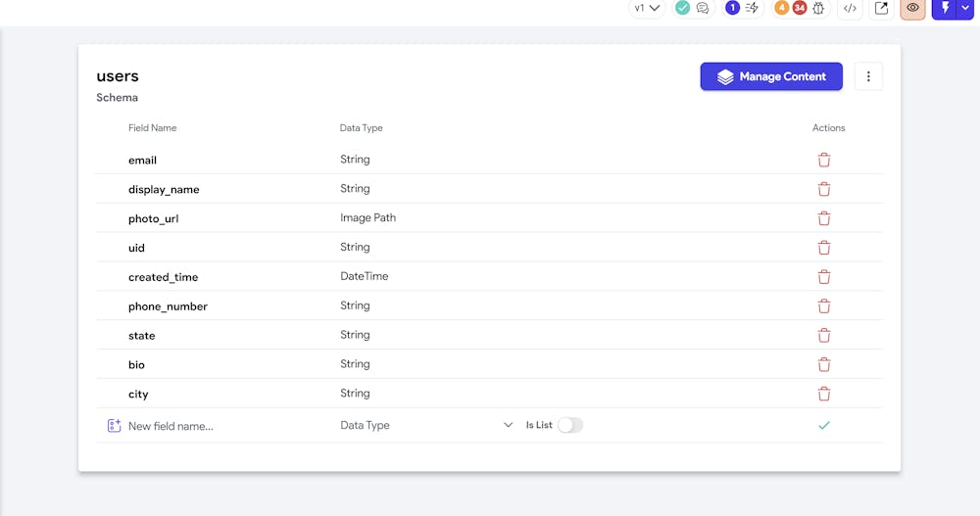This screenshot has height=516, width=980.
Task: Click the open-in-new-window icon
Action: click(881, 8)
